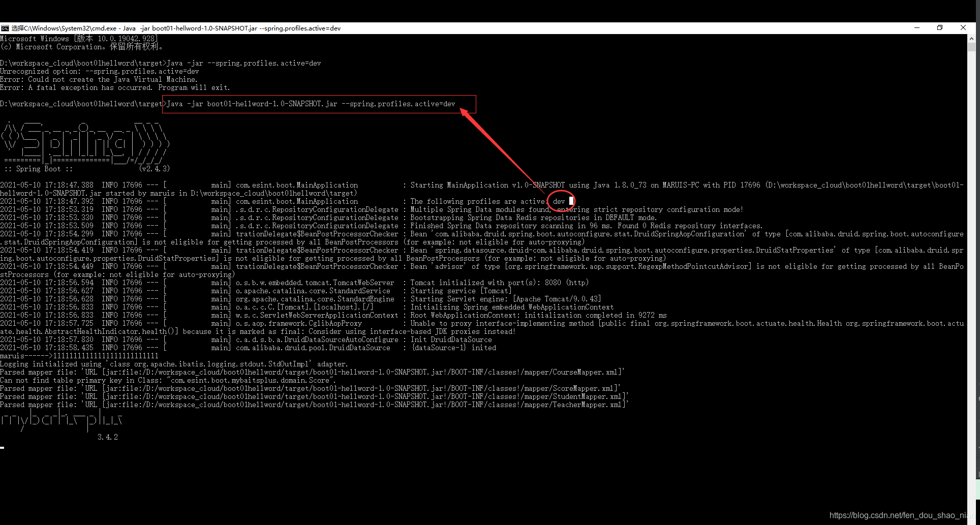This screenshot has width=980, height=525.
Task: Click 'Initializing Spring embedded WebApplicationContext' text
Action: click(512, 307)
